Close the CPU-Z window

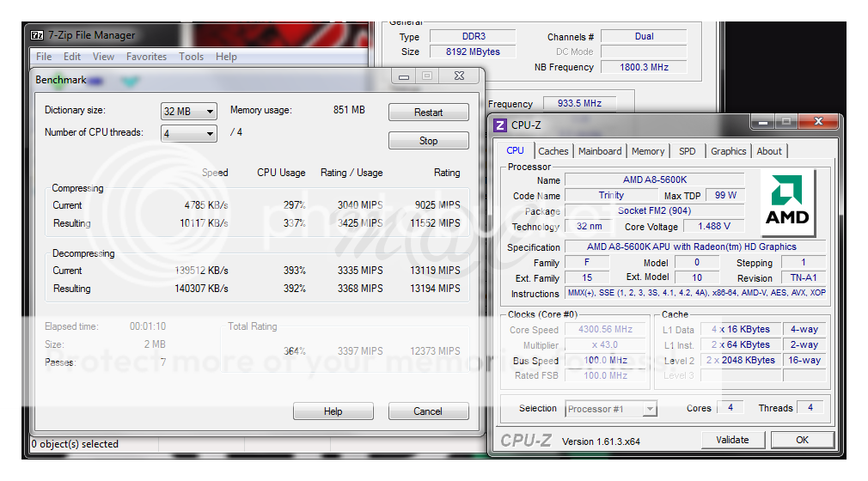(819, 121)
